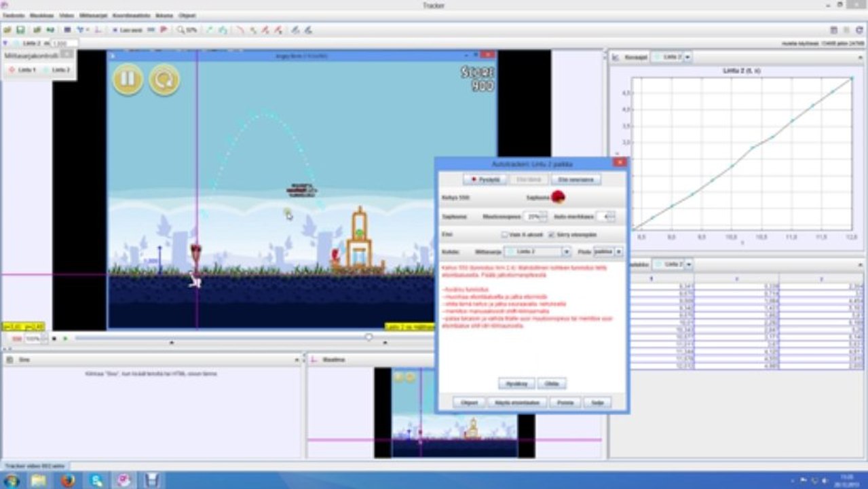The width and height of the screenshot is (868, 489).
Task: Click the Maailma view axes icon
Action: (314, 359)
